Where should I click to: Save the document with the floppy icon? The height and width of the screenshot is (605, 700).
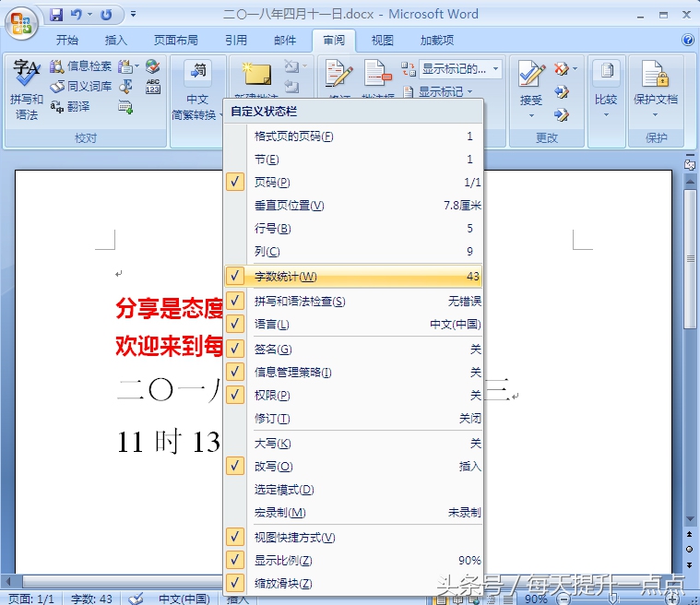56,14
